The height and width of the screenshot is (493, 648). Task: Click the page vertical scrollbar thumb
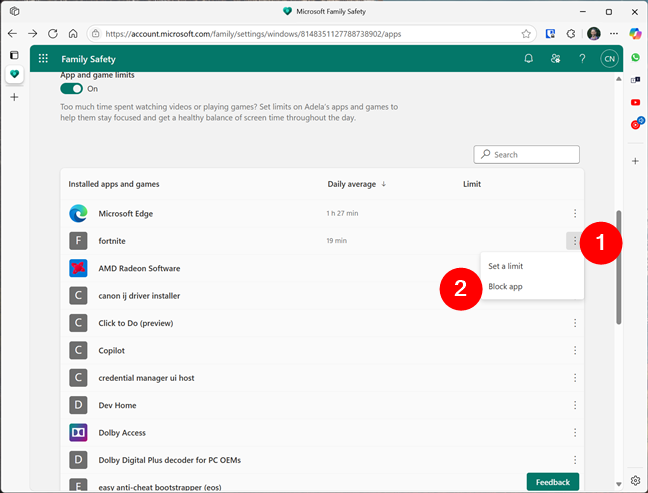click(618, 267)
